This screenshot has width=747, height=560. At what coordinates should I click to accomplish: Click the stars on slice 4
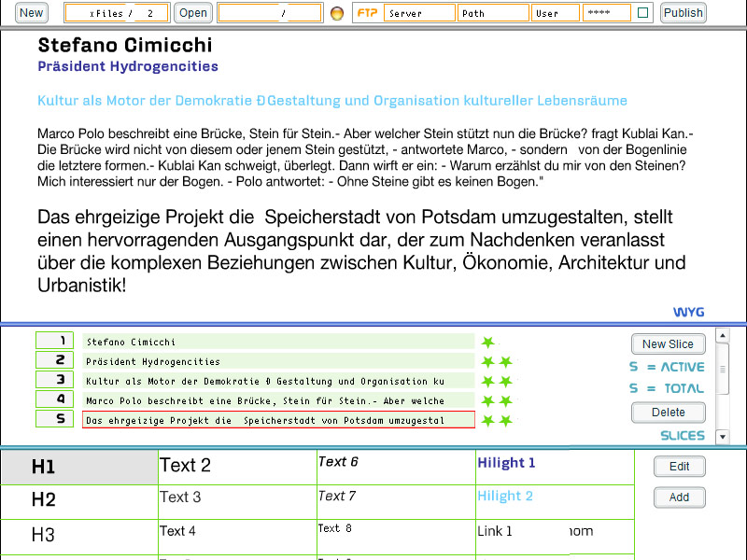(x=497, y=401)
